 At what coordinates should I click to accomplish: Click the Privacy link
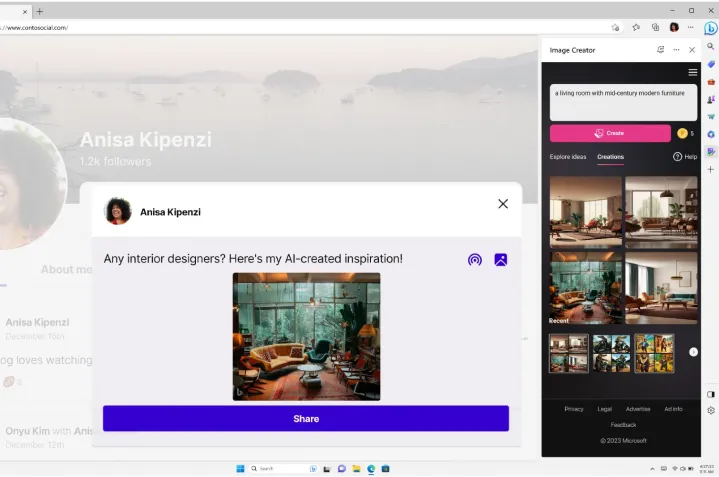click(574, 409)
